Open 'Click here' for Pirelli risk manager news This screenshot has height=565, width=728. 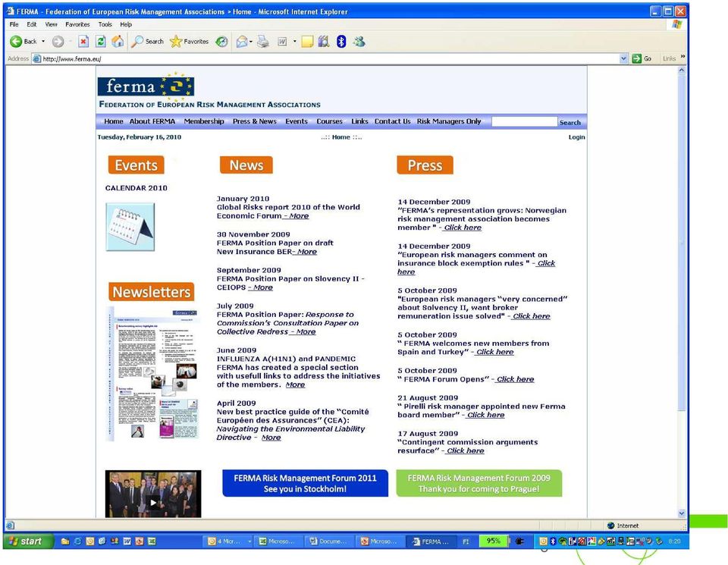(x=485, y=416)
